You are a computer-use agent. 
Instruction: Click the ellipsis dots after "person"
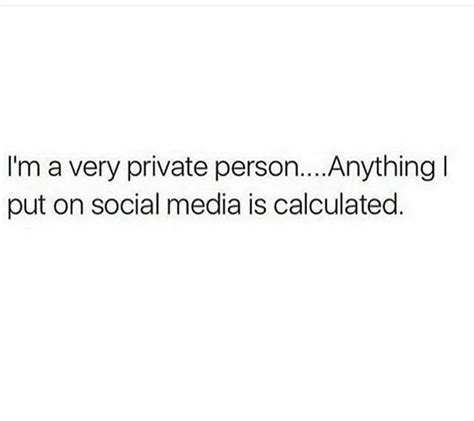pos(313,175)
